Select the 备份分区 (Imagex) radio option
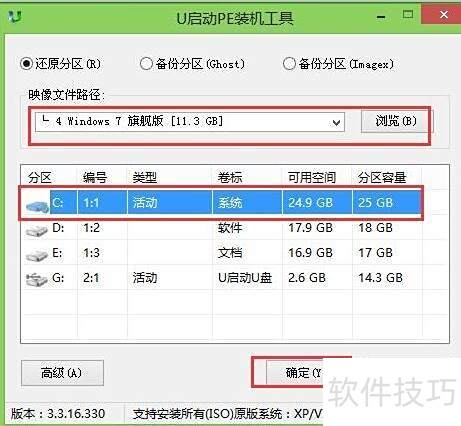The height and width of the screenshot is (426, 461). [338, 63]
